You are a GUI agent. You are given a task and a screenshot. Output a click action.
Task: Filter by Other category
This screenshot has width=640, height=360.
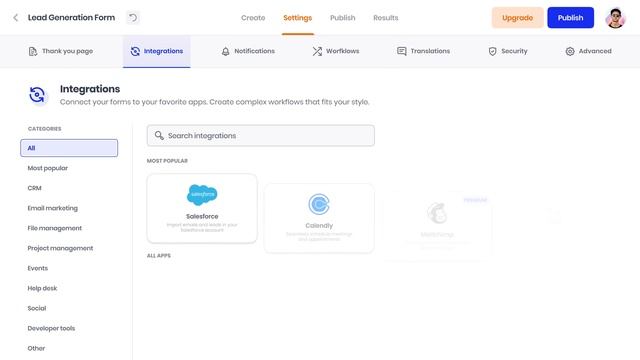click(x=36, y=348)
